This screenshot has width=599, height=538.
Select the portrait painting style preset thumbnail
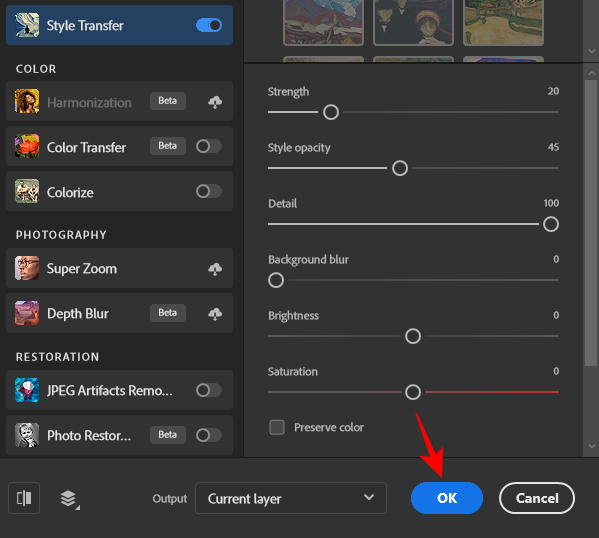(x=413, y=23)
